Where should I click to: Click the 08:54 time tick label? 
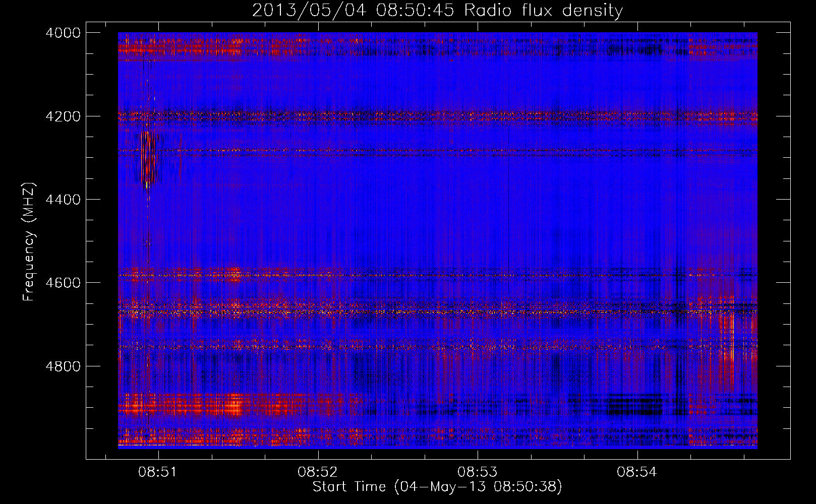click(637, 472)
